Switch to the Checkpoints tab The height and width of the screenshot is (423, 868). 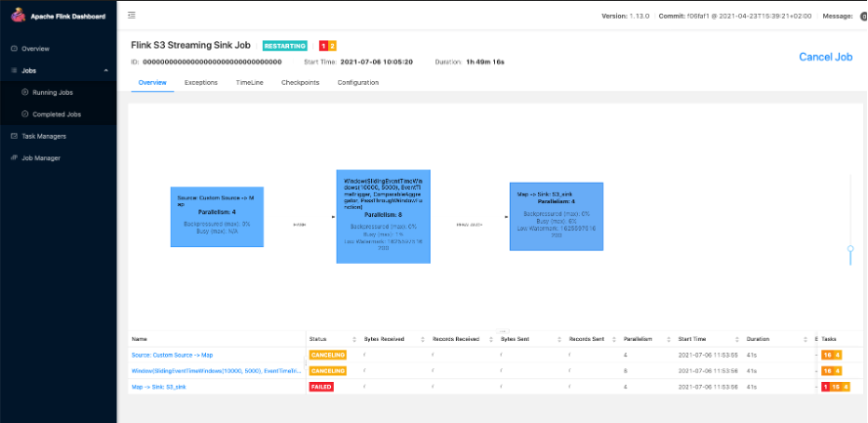[x=300, y=82]
